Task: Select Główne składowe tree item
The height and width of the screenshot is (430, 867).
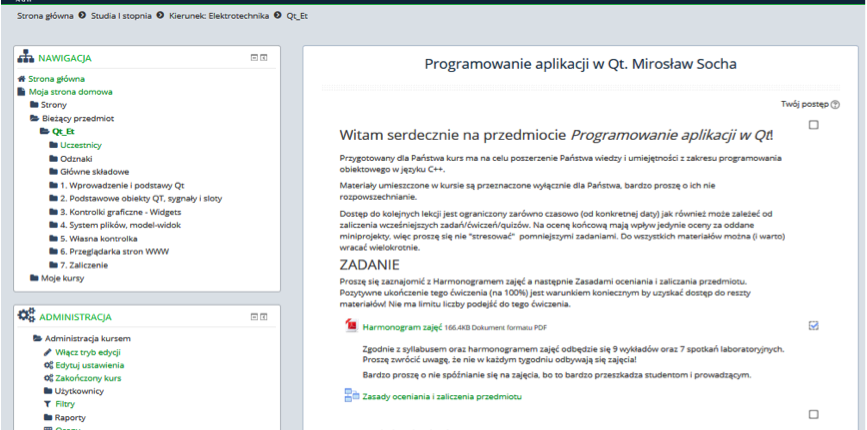Action: click(x=95, y=172)
